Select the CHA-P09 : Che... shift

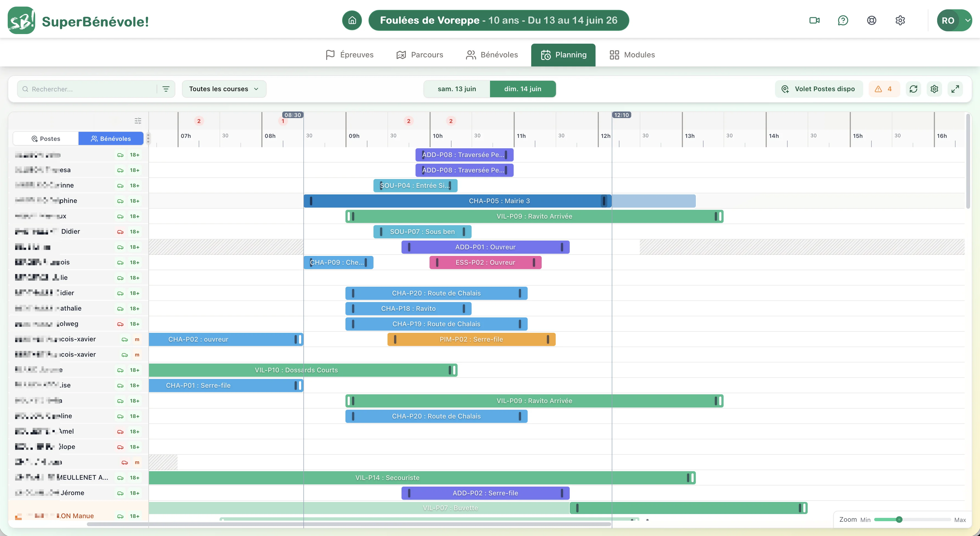click(x=339, y=263)
